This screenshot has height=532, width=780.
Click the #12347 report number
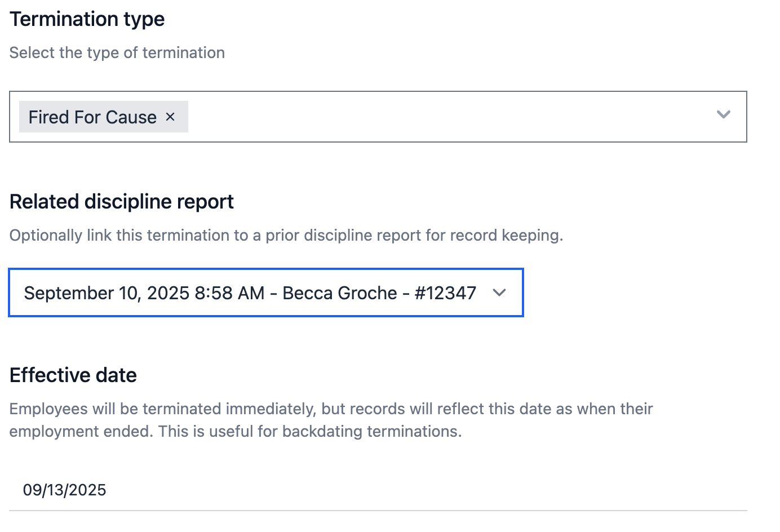coord(445,293)
